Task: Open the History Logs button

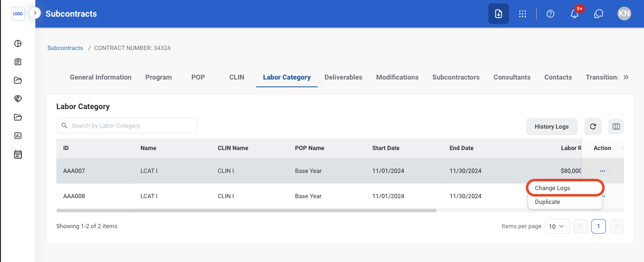Action: click(x=551, y=126)
